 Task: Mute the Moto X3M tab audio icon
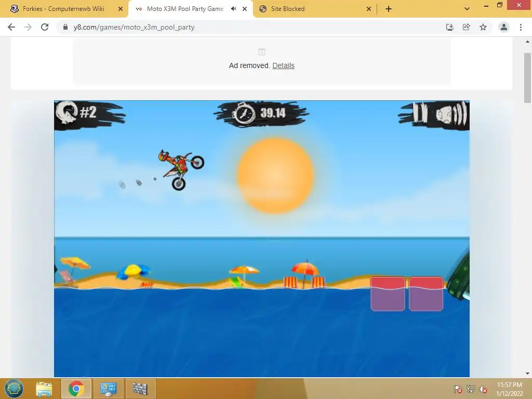pos(233,9)
